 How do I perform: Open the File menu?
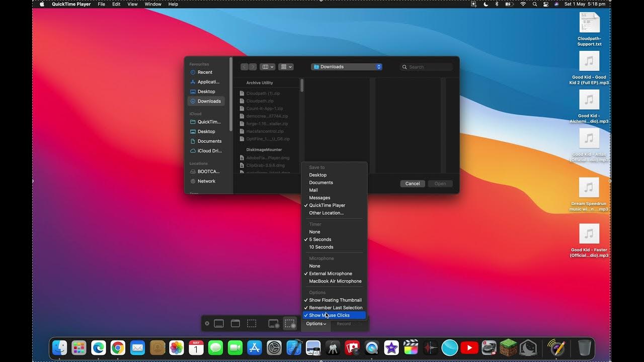point(102,4)
